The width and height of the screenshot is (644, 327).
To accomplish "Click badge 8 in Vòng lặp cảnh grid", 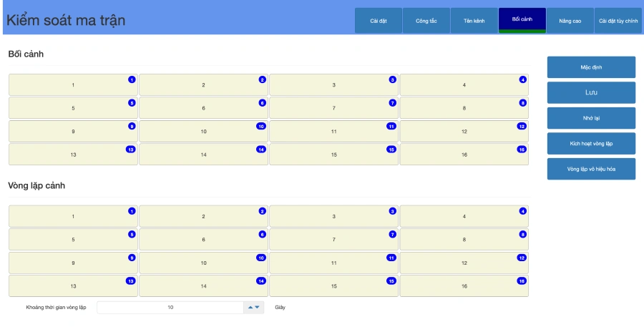I will [523, 234].
